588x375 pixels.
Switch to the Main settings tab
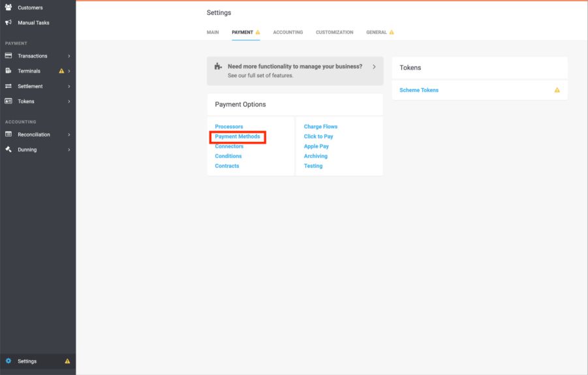click(x=213, y=32)
